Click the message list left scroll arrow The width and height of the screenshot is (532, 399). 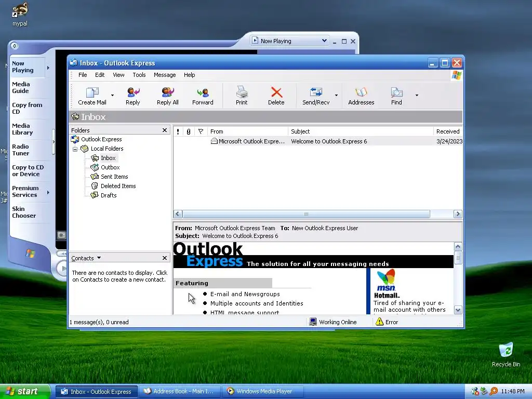point(178,214)
